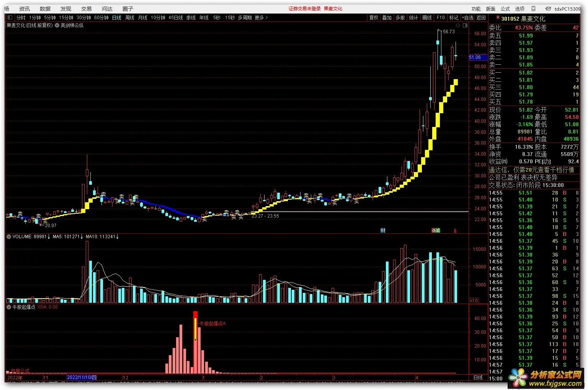The image size is (588, 390).
Task: Click the 日线 label at bottom right
Action: (x=478, y=377)
